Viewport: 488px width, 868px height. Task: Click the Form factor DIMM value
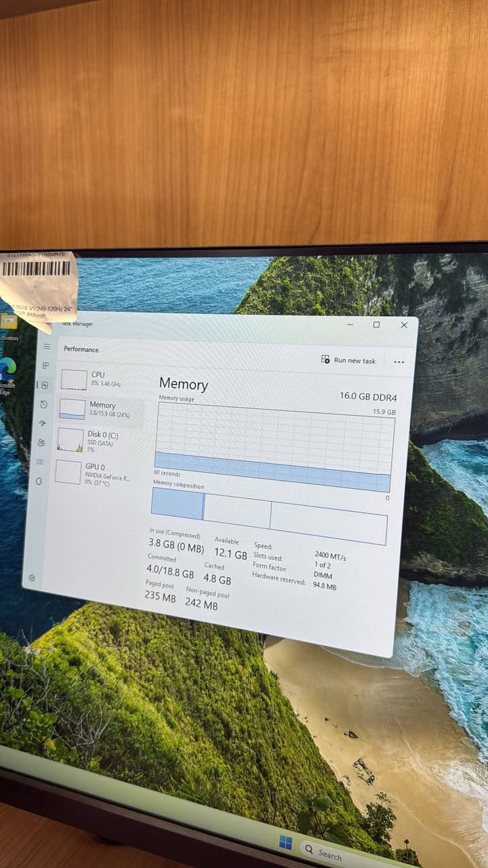[x=323, y=575]
